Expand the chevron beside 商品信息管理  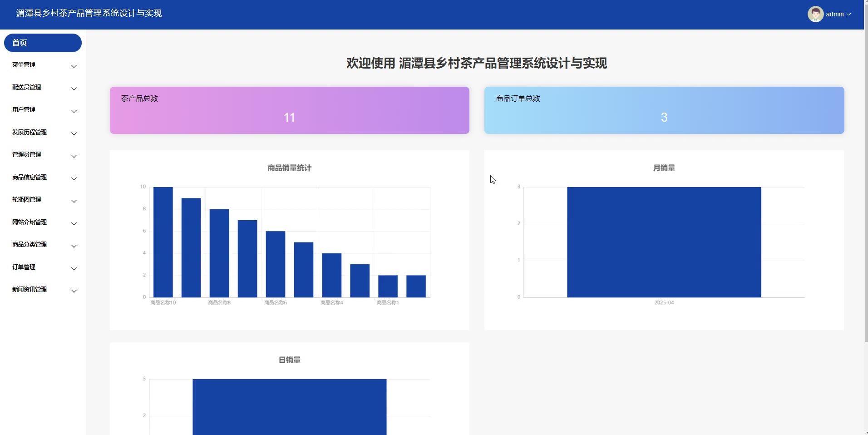[74, 178]
